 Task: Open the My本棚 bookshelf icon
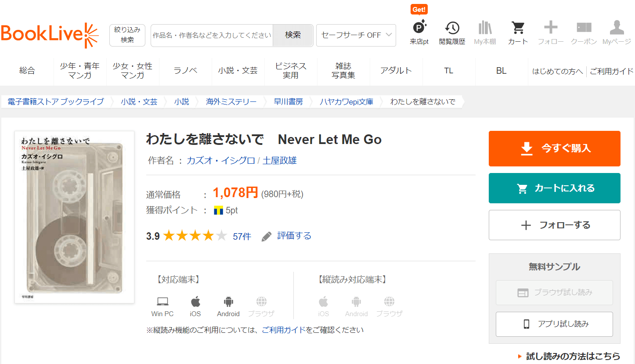point(485,29)
